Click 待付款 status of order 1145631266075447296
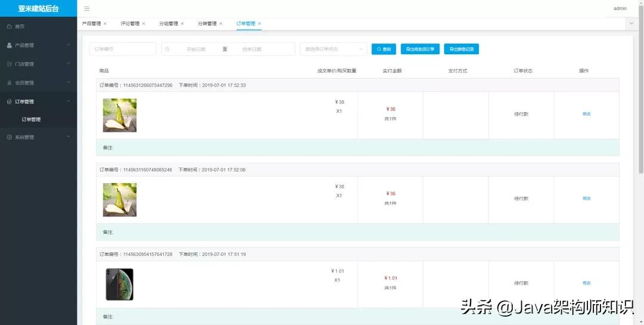The image size is (644, 325). point(521,114)
